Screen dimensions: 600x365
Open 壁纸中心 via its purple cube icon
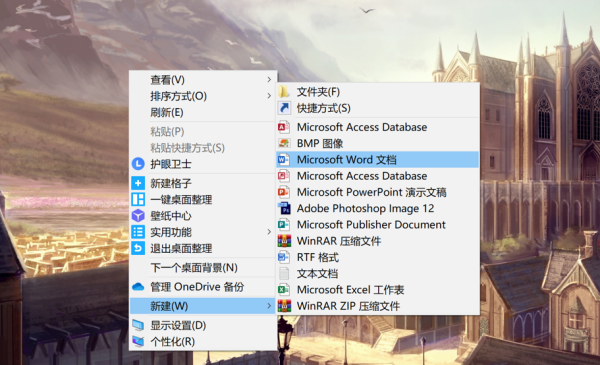coord(138,216)
